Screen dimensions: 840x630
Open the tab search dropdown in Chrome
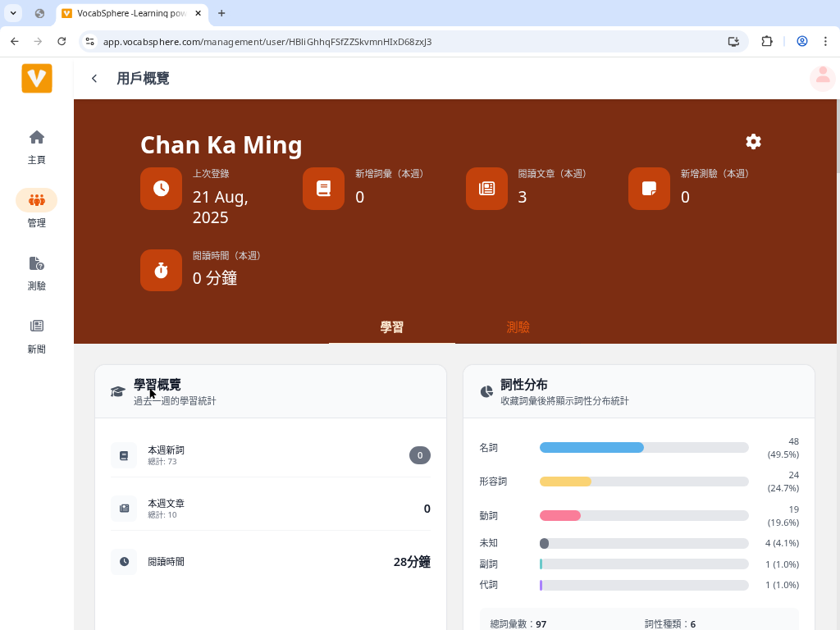[x=14, y=13]
